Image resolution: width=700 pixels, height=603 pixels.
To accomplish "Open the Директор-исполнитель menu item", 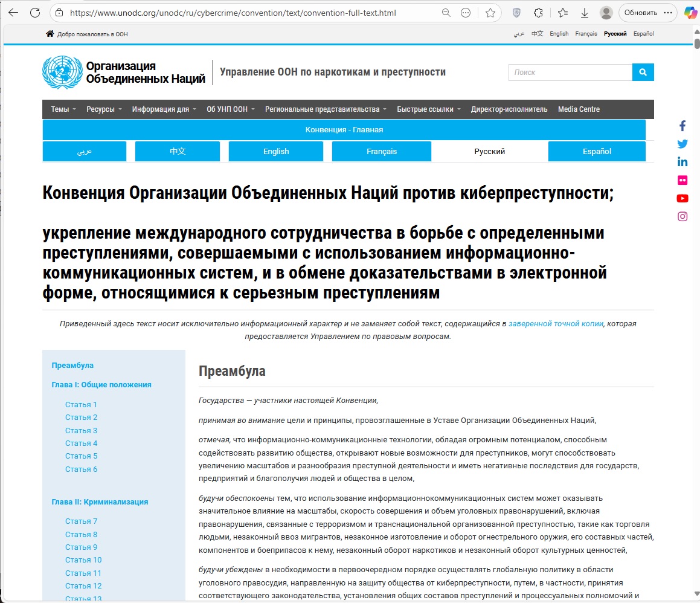I will [x=509, y=109].
